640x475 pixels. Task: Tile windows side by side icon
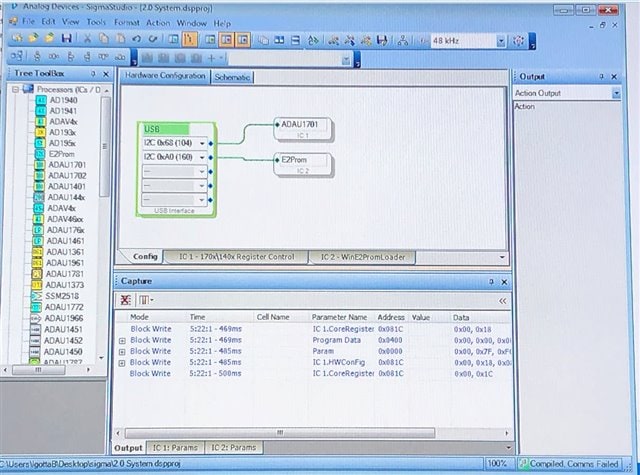[x=279, y=40]
